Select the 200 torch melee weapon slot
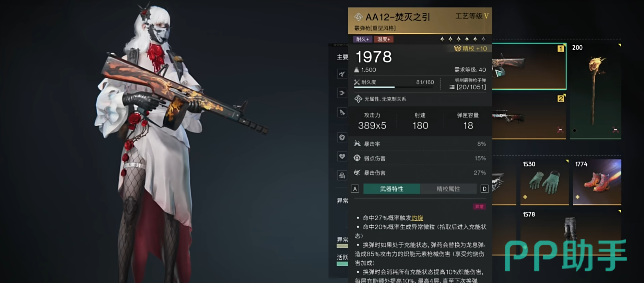This screenshot has width=644, height=283. pos(596,91)
